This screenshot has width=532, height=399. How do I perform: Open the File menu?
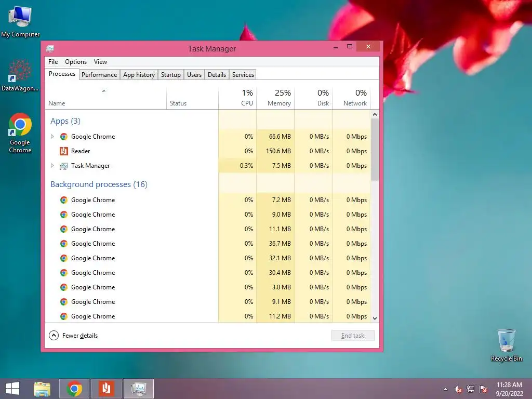[x=53, y=62]
